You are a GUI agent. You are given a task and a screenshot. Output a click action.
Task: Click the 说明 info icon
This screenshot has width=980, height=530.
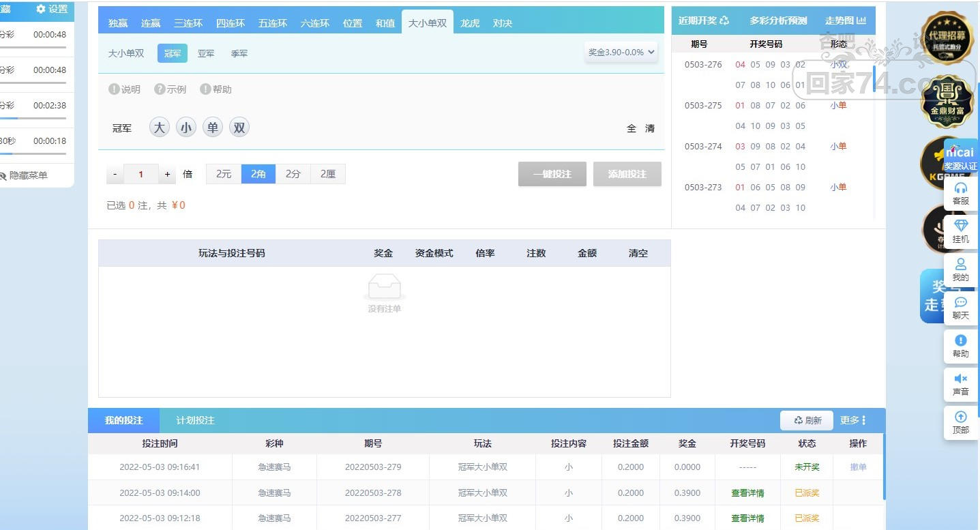pyautogui.click(x=114, y=89)
